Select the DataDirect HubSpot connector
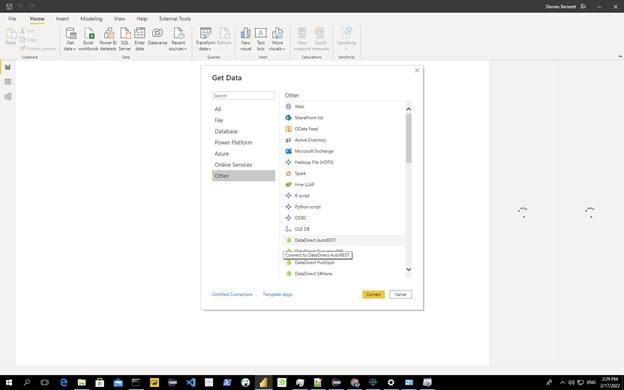Viewport: 624px width, 390px height. coord(344,263)
